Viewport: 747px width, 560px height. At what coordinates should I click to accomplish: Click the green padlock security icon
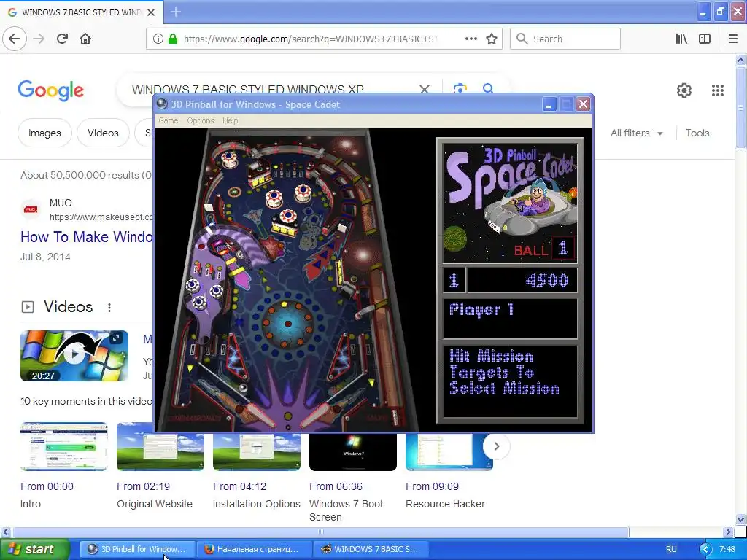click(173, 39)
